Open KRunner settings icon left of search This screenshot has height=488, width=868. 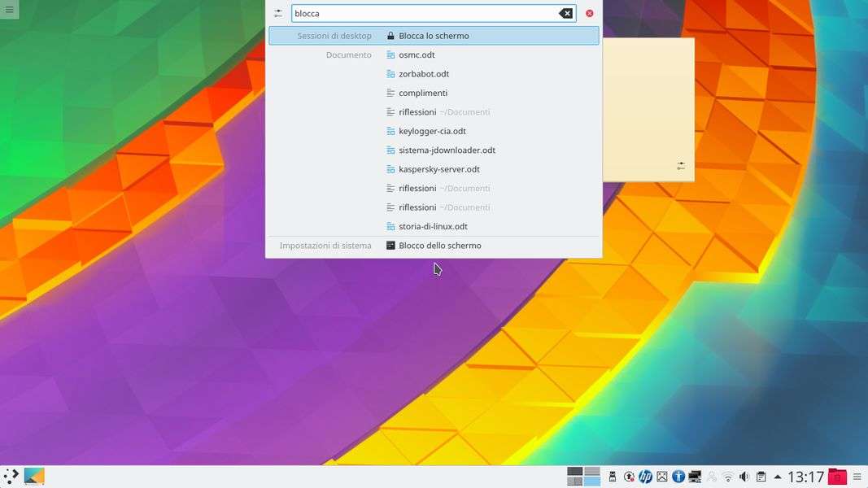pyautogui.click(x=278, y=14)
